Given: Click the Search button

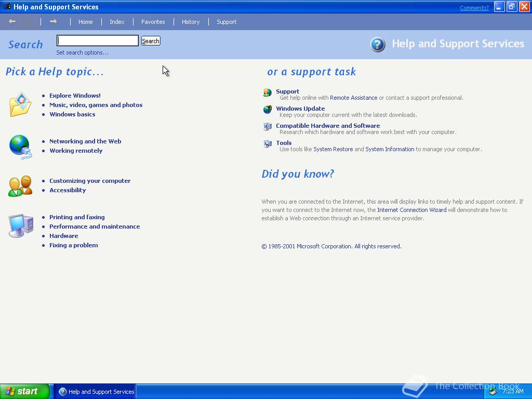Looking at the screenshot, I should click(151, 41).
